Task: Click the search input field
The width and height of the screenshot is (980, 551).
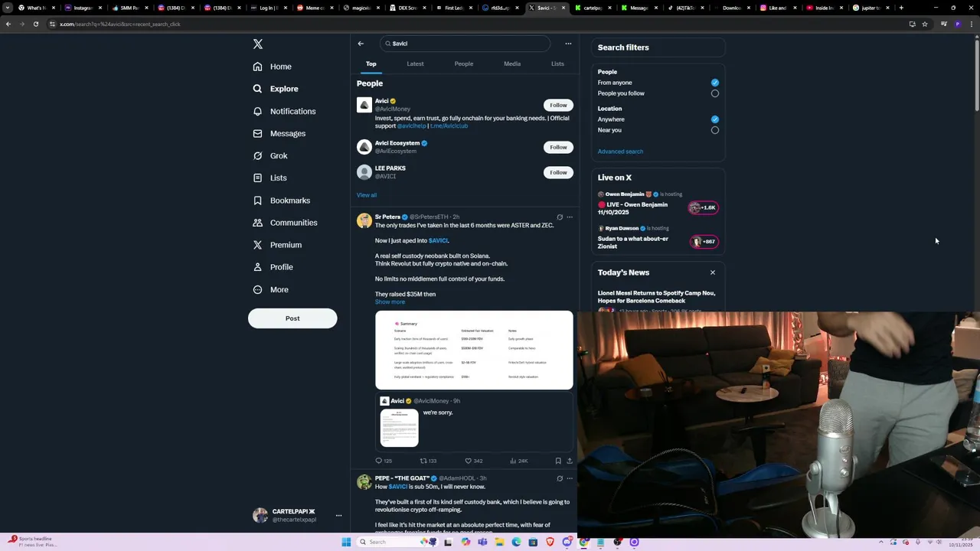Action: point(465,44)
